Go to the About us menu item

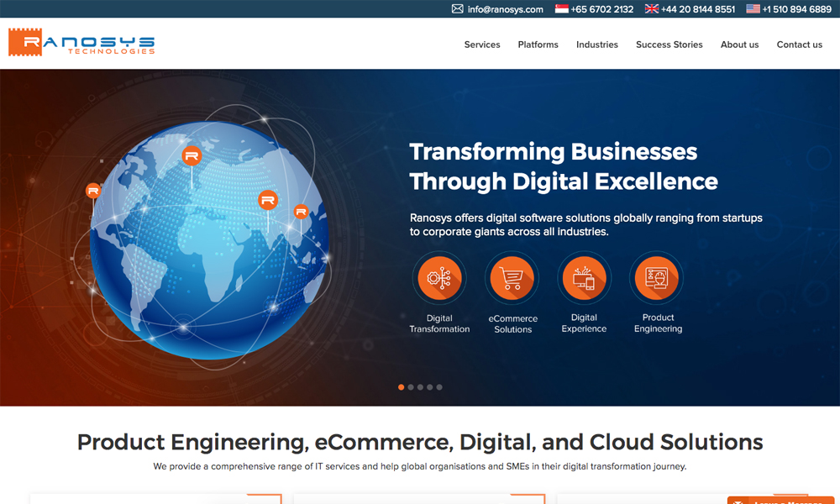point(739,45)
